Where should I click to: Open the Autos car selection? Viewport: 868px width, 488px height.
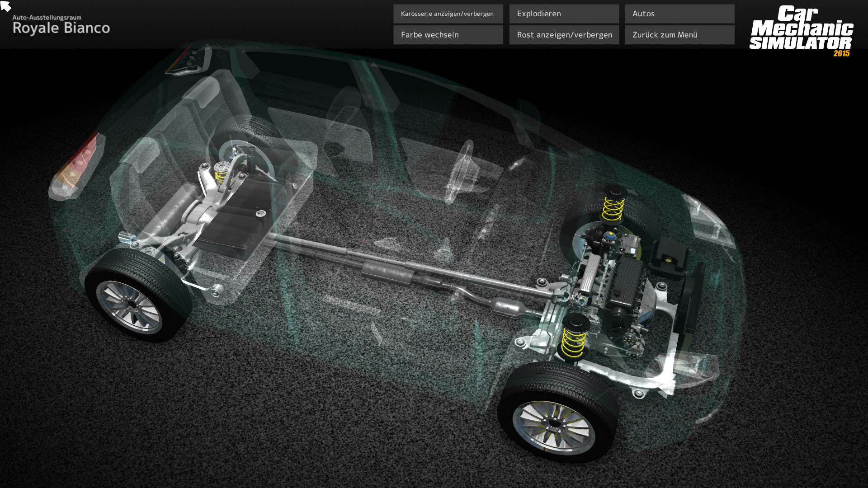[x=679, y=14]
